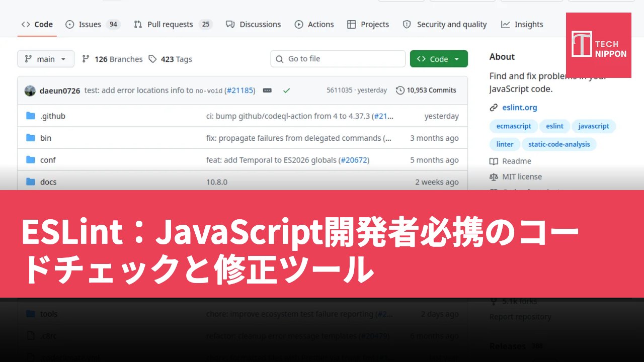Click the search magnifier icon in Go to file
This screenshot has width=644, height=362.
tap(280, 59)
